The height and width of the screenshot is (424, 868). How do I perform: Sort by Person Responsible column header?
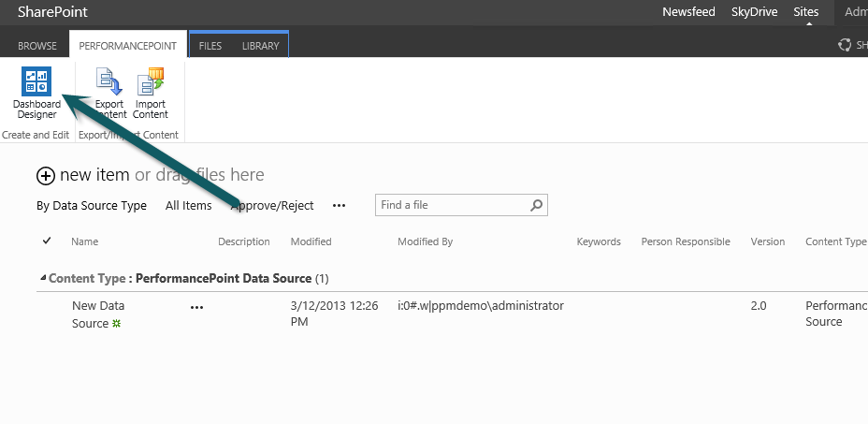686,241
